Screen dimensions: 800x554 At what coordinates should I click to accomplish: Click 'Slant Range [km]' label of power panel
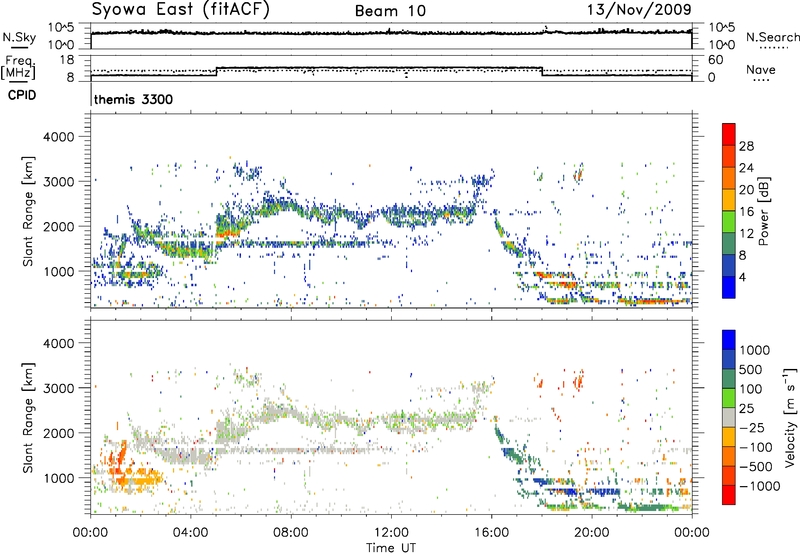[x=28, y=211]
